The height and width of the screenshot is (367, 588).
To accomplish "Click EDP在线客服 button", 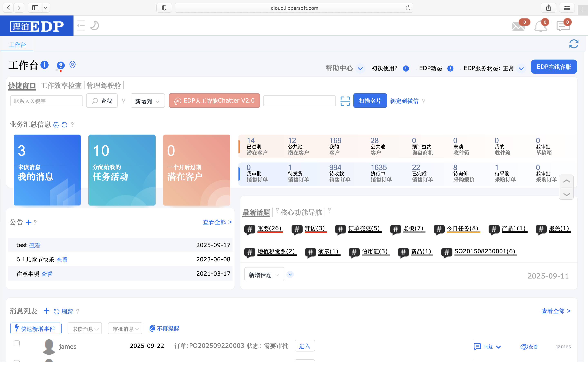I will (x=554, y=67).
